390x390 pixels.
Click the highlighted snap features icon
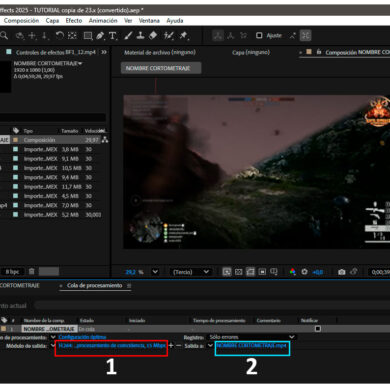coord(305,35)
